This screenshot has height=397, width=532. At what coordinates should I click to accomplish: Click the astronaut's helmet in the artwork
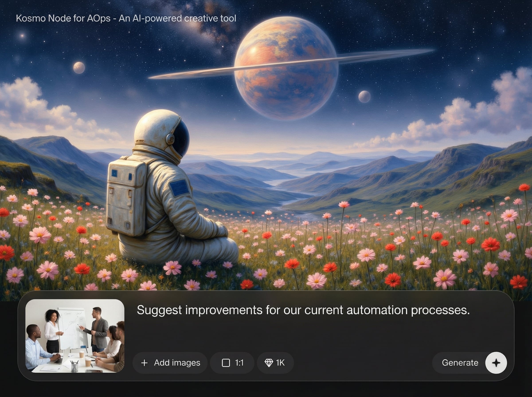point(162,134)
